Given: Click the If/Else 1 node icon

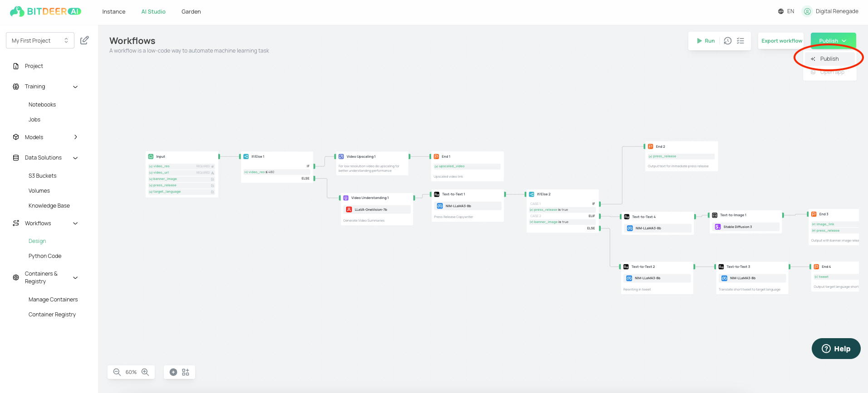Looking at the screenshot, I should click(246, 156).
